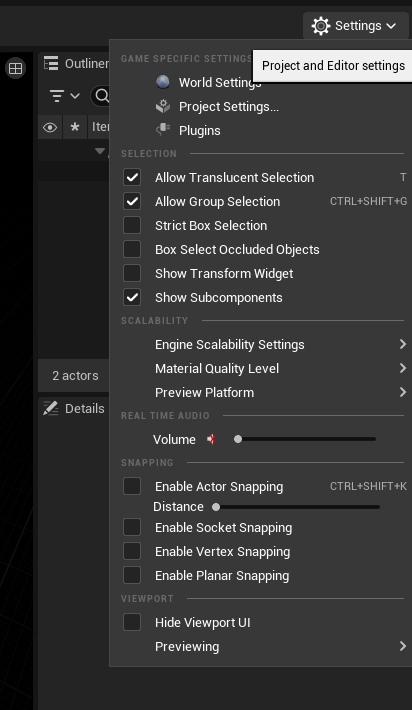
Task: Open the Settings dropdown button
Action: point(355,26)
